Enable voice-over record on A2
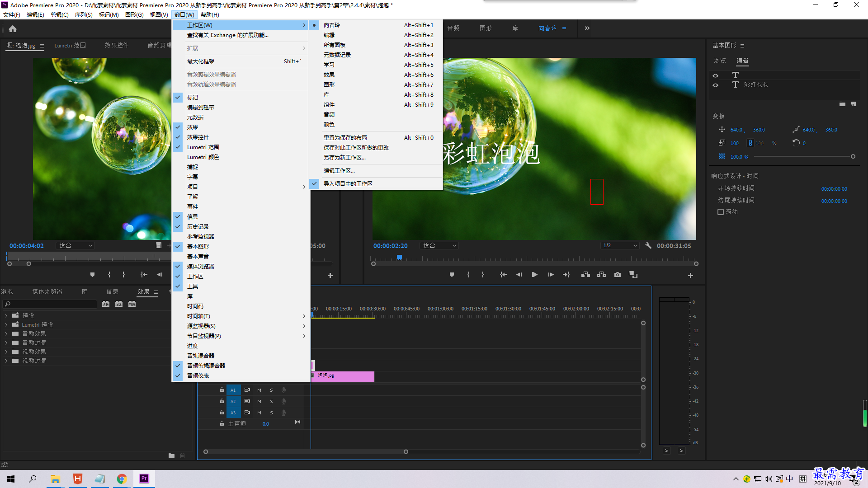The height and width of the screenshot is (488, 868). [283, 401]
